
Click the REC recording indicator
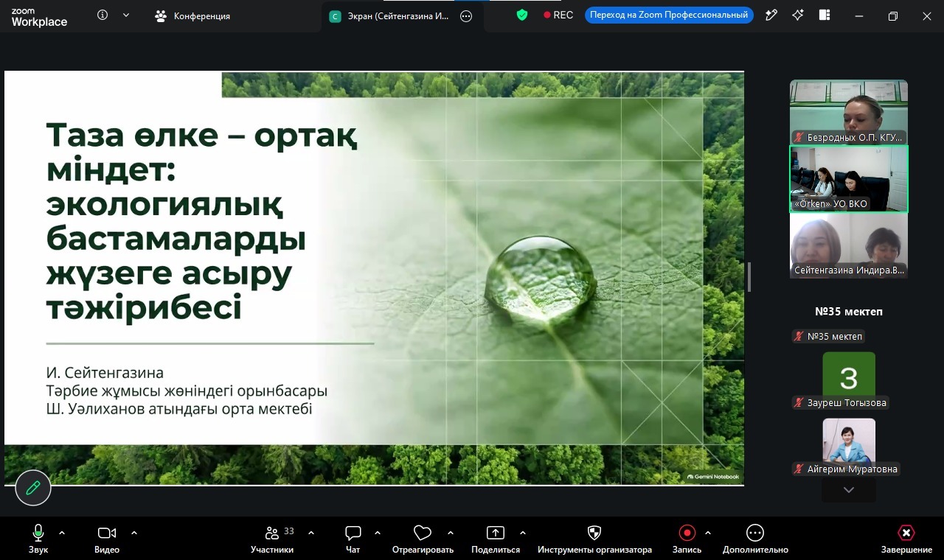click(x=558, y=15)
